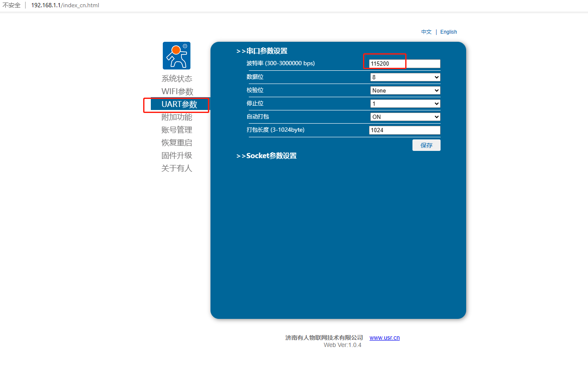Expand the 停止位 stop bits dropdown
This screenshot has width=588, height=373.
coord(405,104)
